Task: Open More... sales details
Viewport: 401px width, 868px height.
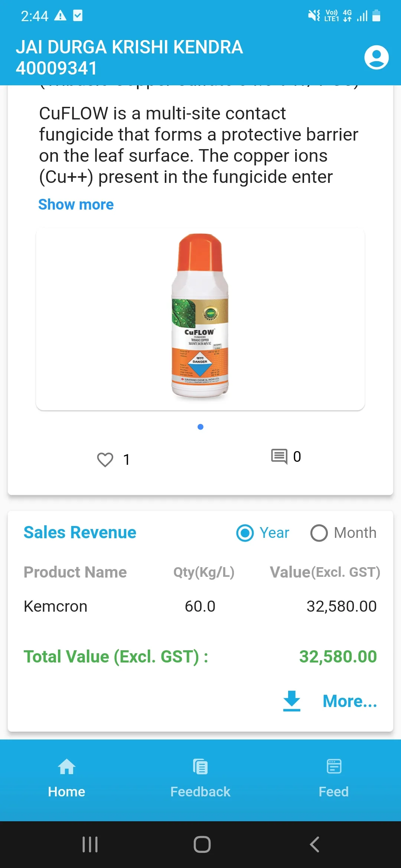Action: point(350,701)
